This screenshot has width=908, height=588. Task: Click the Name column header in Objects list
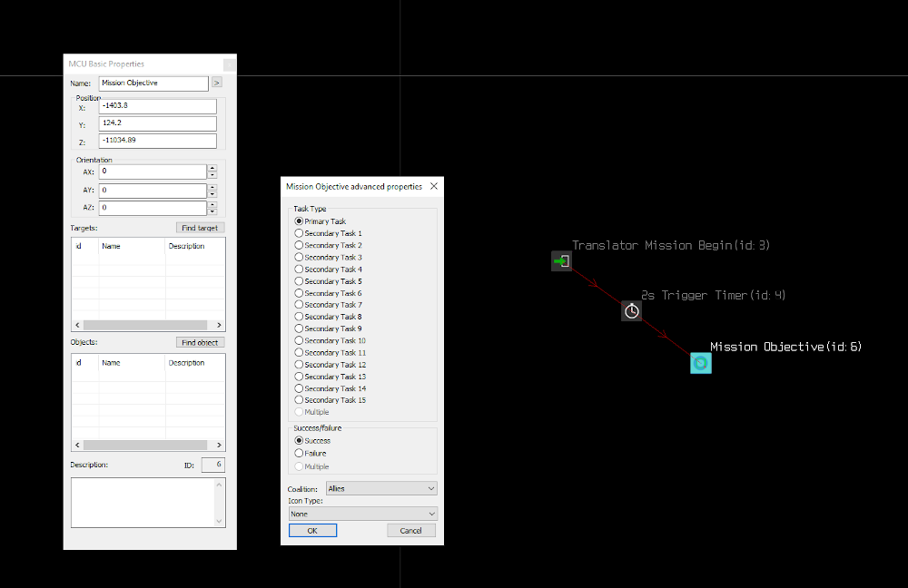click(x=131, y=363)
